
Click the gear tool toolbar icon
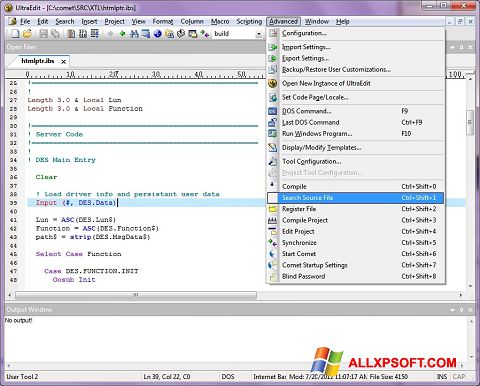point(181,33)
